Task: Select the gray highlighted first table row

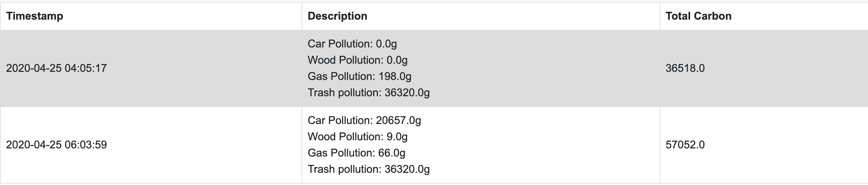Action: [x=434, y=68]
